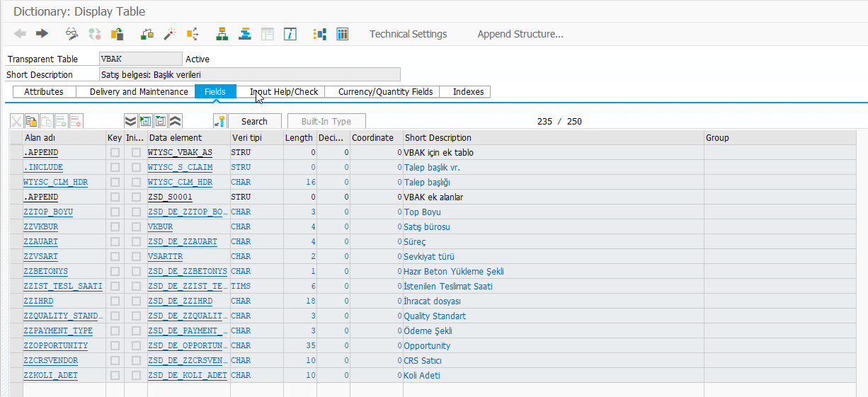Click the Copy rows icon

click(x=32, y=121)
